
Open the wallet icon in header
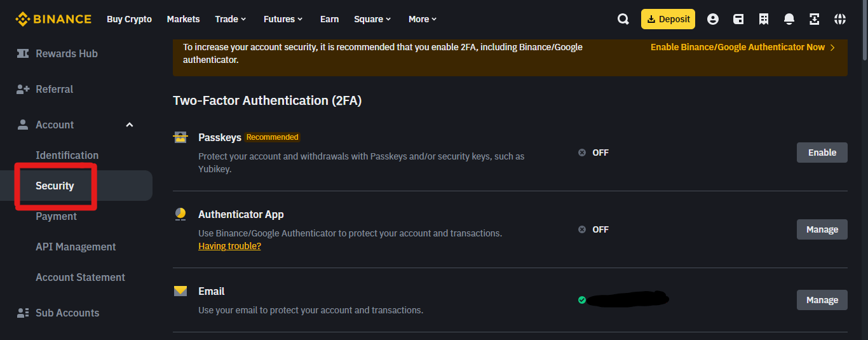(738, 19)
